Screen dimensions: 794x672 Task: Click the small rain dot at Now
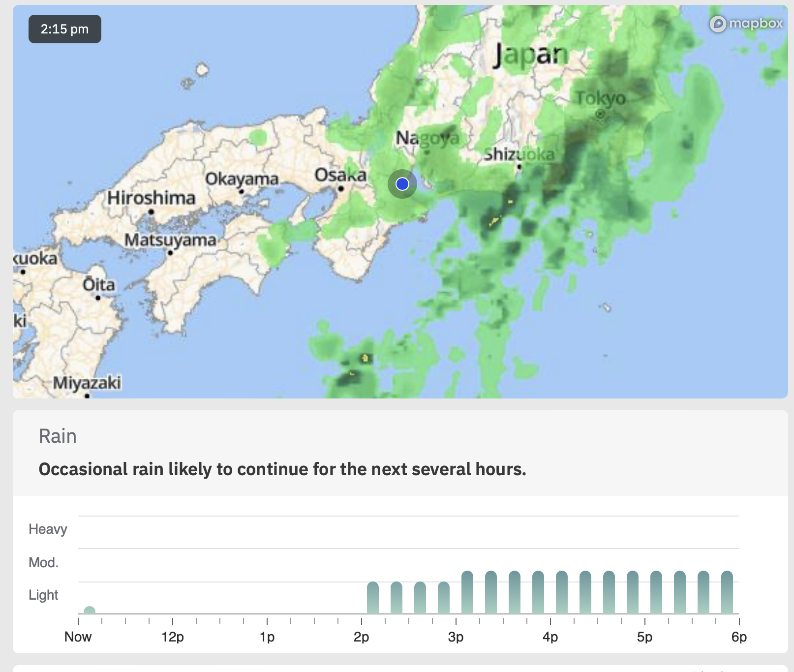point(90,611)
